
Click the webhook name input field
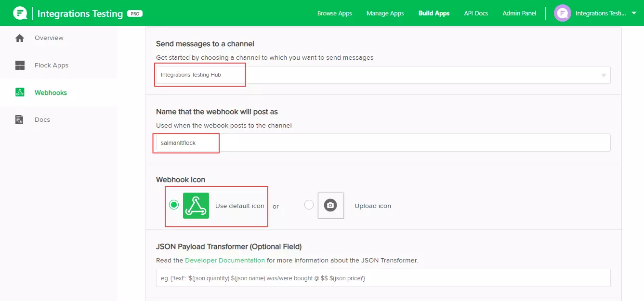click(383, 143)
